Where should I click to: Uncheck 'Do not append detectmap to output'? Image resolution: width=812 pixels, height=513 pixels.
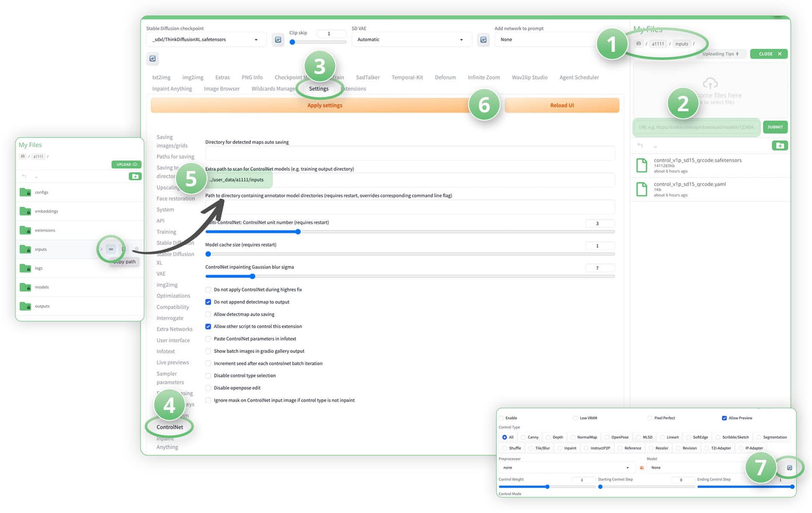(x=208, y=302)
